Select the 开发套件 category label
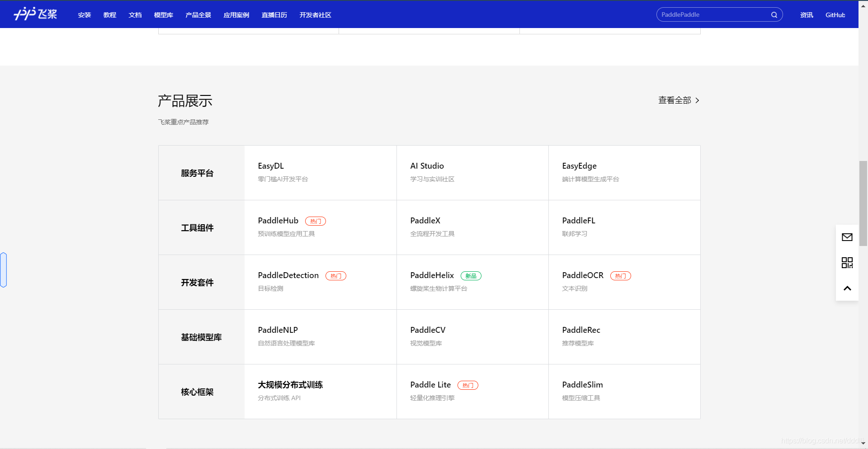The width and height of the screenshot is (868, 449). coord(197,283)
